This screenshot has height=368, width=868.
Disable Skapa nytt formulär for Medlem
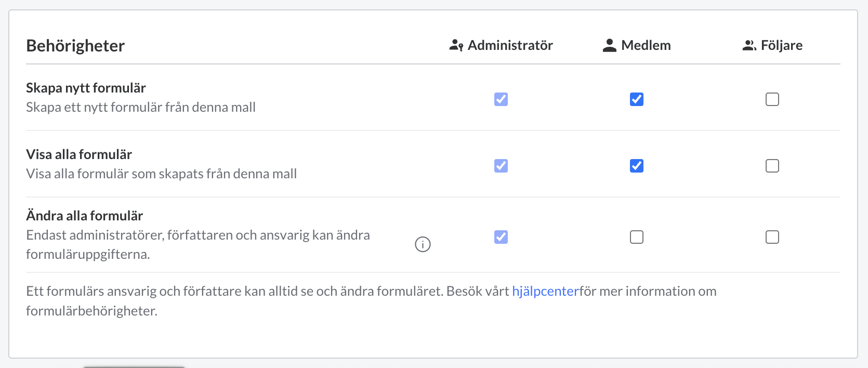click(x=636, y=99)
